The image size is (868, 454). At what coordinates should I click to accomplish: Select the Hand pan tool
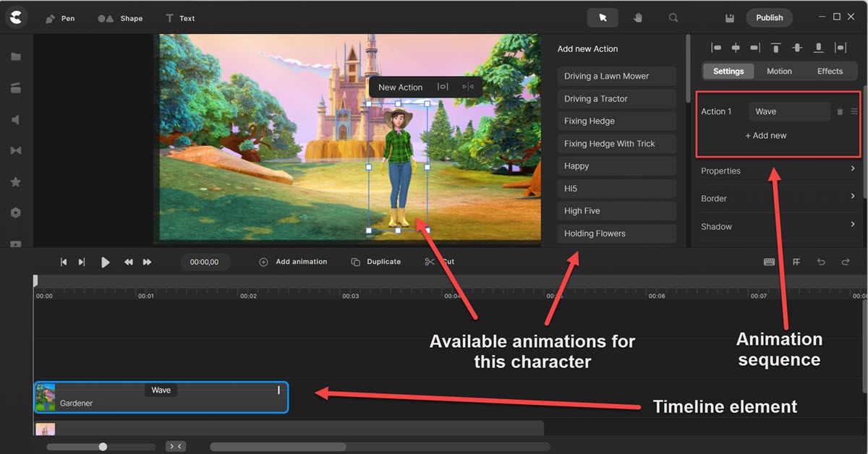click(x=638, y=18)
